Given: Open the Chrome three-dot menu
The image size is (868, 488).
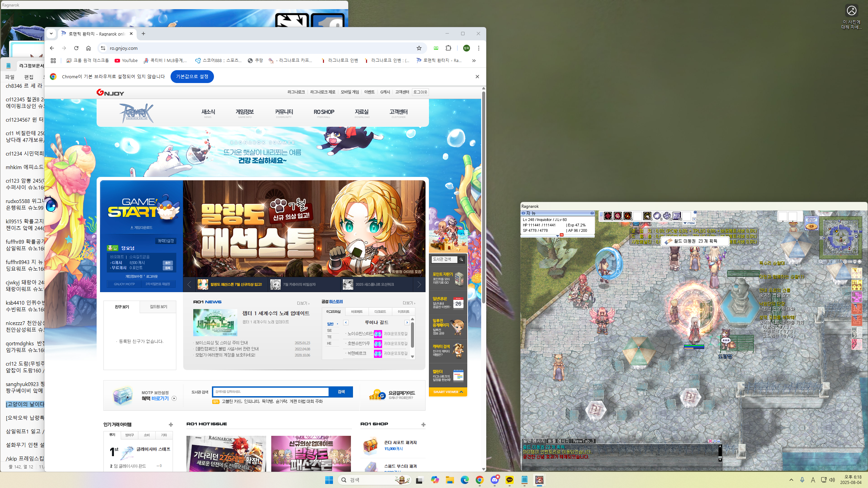Looking at the screenshot, I should click(x=479, y=48).
